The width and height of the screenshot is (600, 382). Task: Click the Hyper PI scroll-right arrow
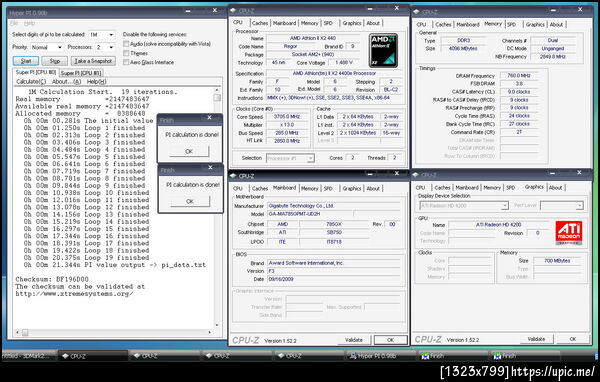point(209,332)
